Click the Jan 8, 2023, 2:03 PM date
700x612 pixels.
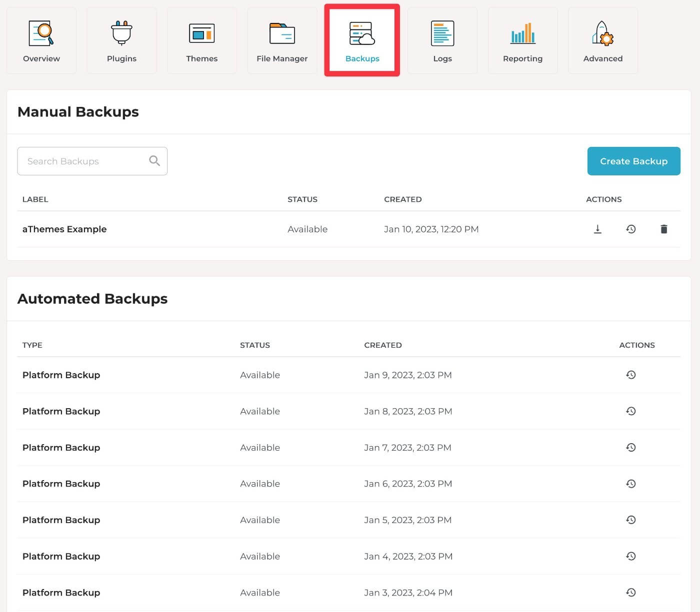(x=408, y=411)
